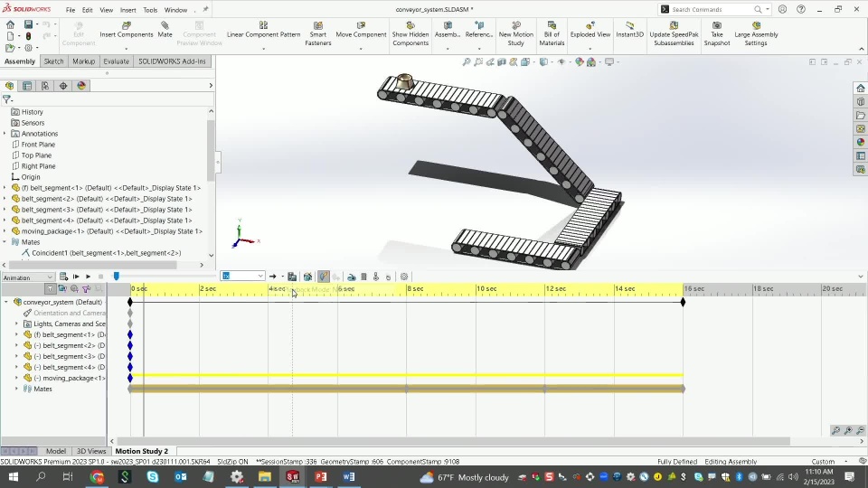This screenshot has height=488, width=868.
Task: Switch to the Model tab
Action: (x=56, y=451)
